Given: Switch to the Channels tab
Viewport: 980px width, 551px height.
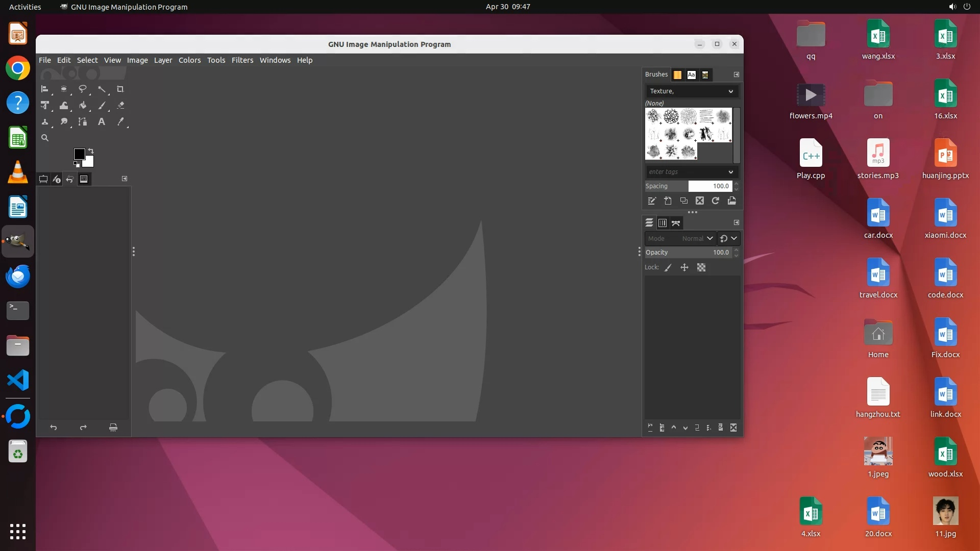Looking at the screenshot, I should [663, 223].
